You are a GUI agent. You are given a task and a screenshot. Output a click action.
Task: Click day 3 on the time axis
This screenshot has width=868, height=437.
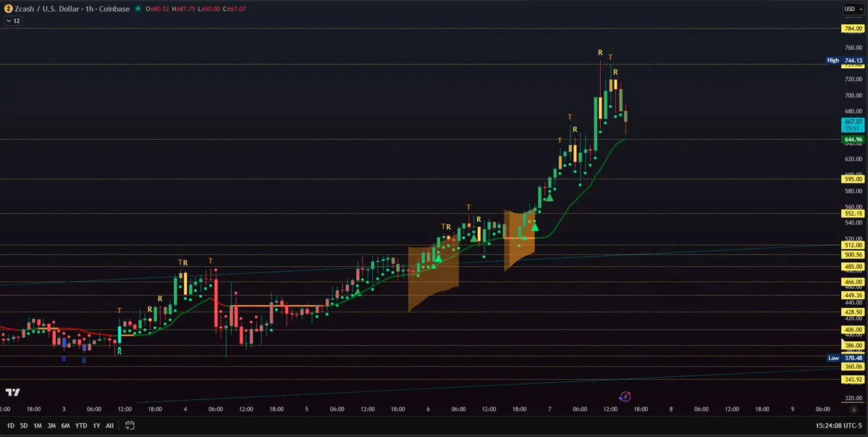click(64, 409)
